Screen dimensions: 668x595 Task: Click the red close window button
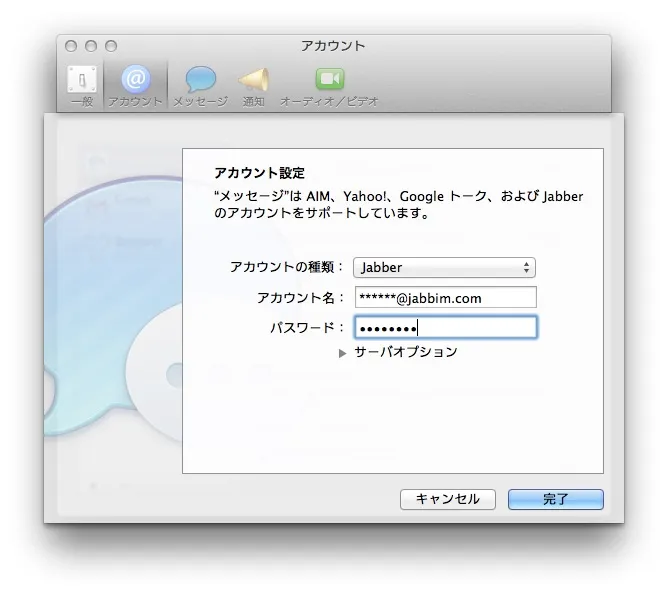[x=71, y=46]
